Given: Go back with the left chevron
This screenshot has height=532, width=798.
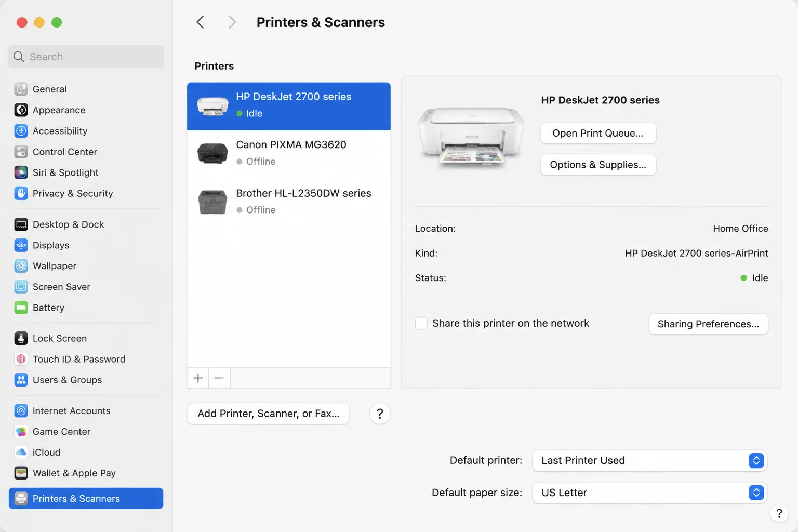Looking at the screenshot, I should coord(200,22).
